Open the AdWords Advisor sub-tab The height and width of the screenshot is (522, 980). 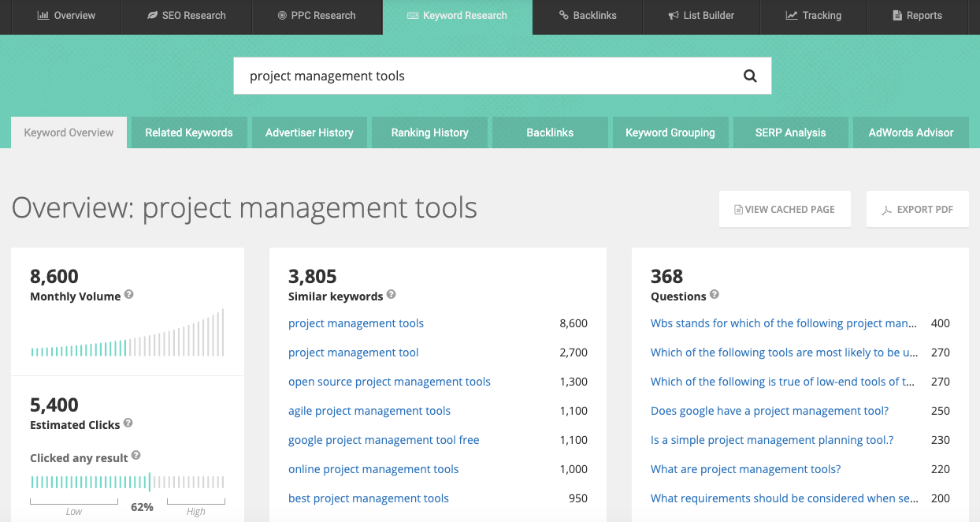(911, 132)
